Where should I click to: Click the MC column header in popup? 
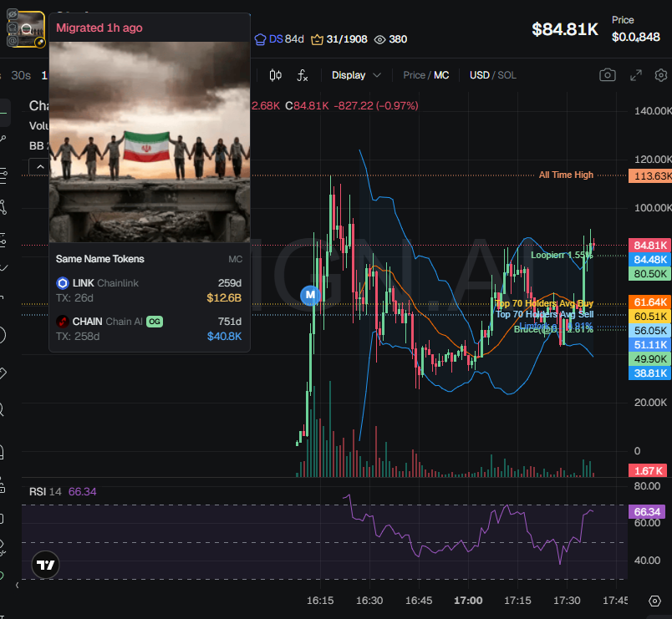point(236,259)
